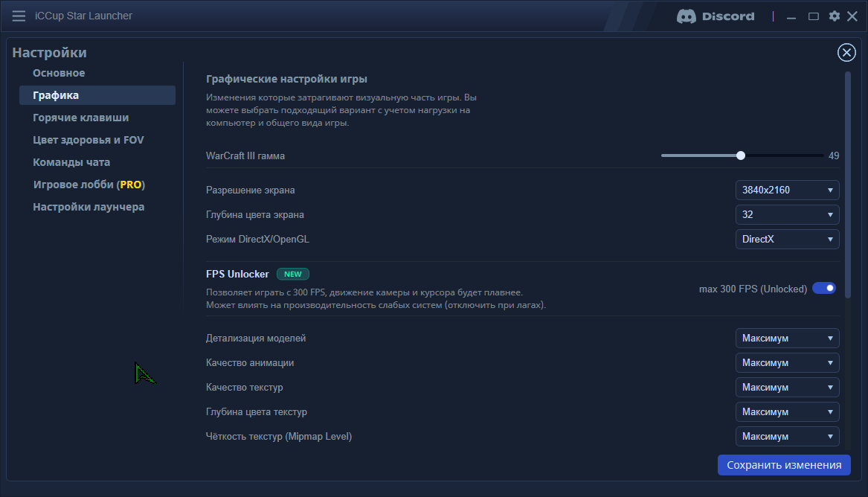
Task: Click the gamma value 49
Action: pyautogui.click(x=834, y=156)
